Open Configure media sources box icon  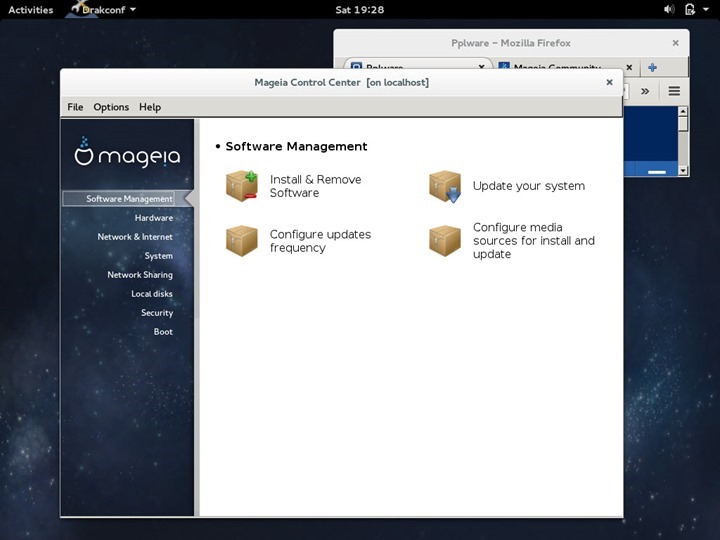[444, 241]
